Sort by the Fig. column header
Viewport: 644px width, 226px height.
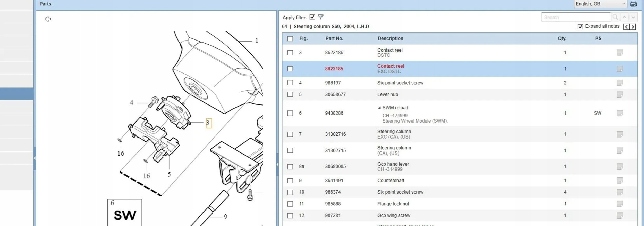(x=303, y=38)
